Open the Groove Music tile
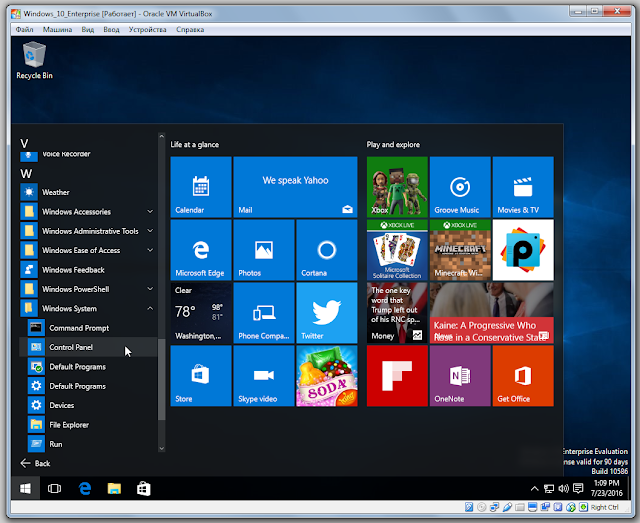This screenshot has height=523, width=640. tap(460, 187)
